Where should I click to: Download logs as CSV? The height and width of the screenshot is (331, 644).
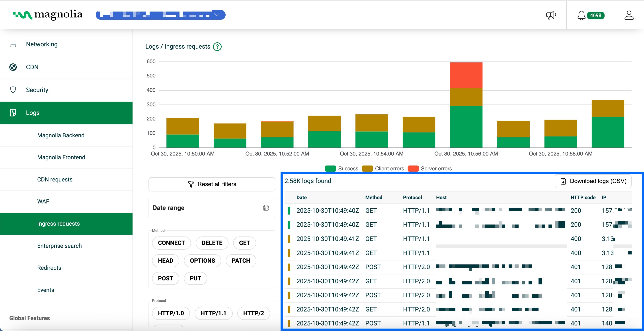[x=593, y=181]
